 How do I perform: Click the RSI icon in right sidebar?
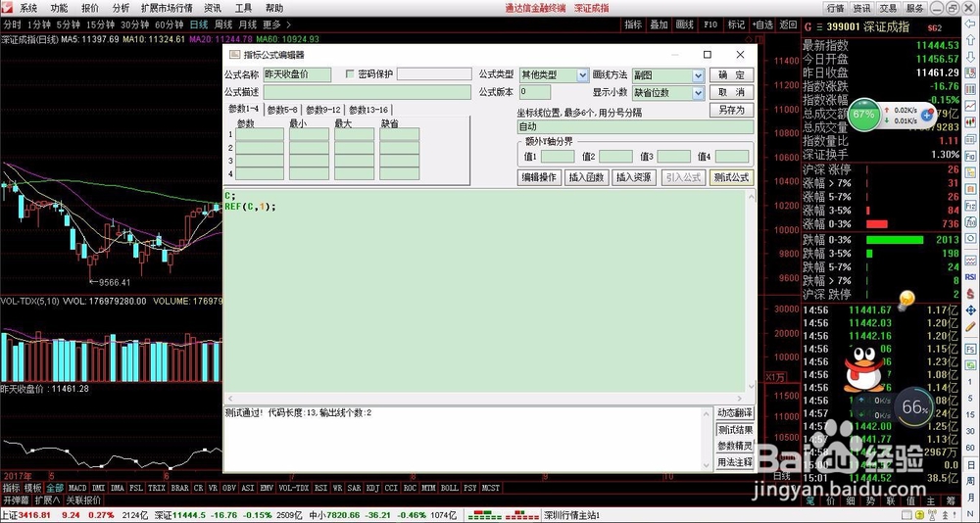click(970, 277)
